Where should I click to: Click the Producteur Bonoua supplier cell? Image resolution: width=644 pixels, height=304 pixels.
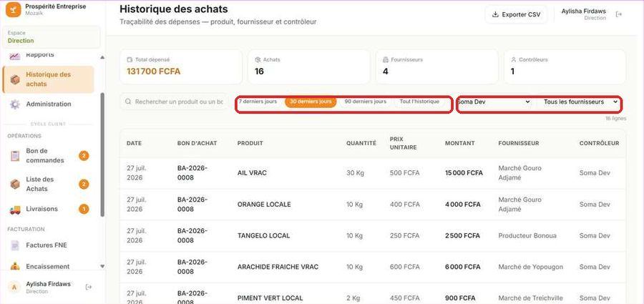tap(527, 236)
